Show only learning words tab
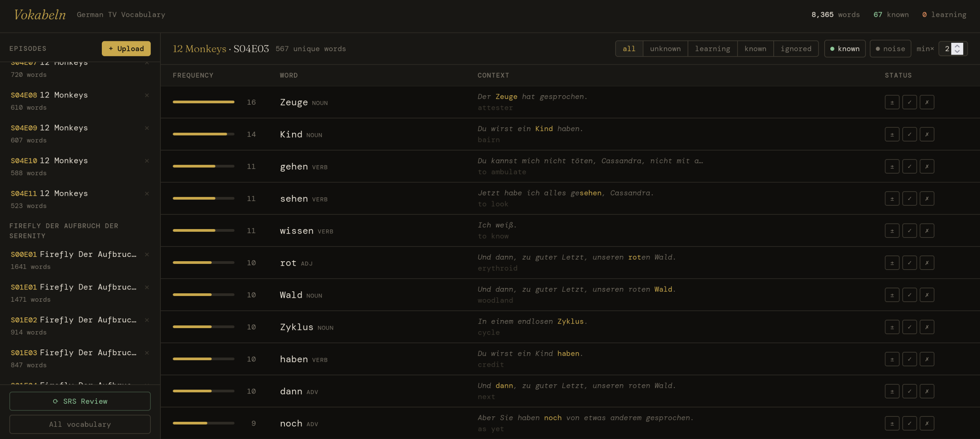980x439 pixels. point(712,49)
